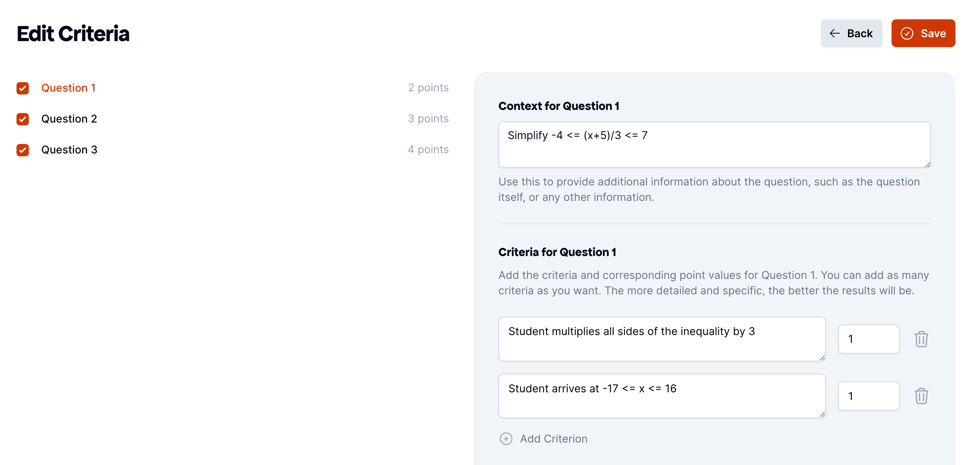Toggle the Question 2 checkbox

coord(23,119)
